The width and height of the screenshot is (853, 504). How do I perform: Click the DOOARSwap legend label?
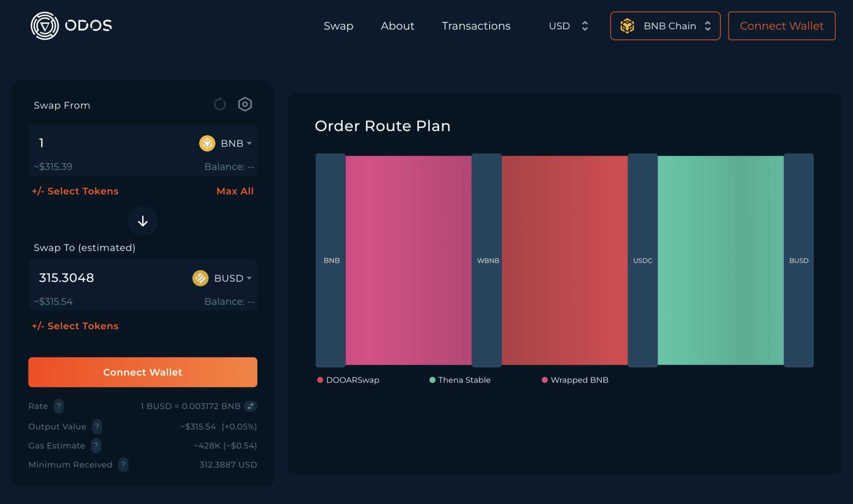point(352,380)
